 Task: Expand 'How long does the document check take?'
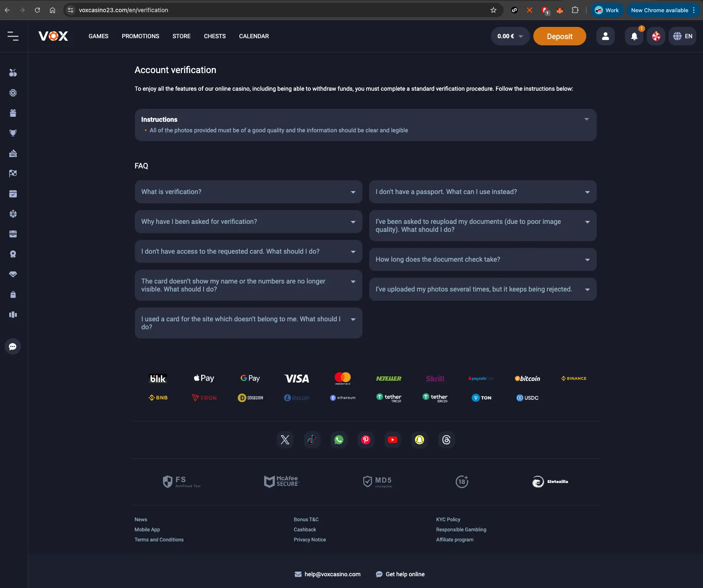483,260
